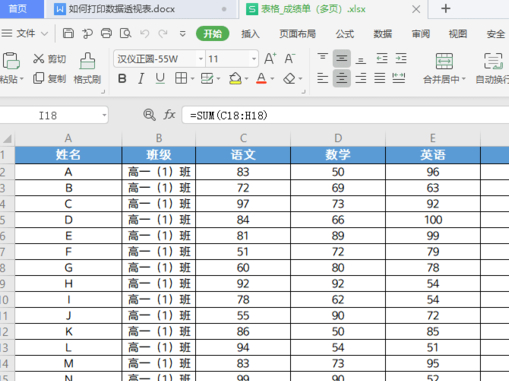Click the Align Top icon
509x381 pixels.
click(322, 58)
